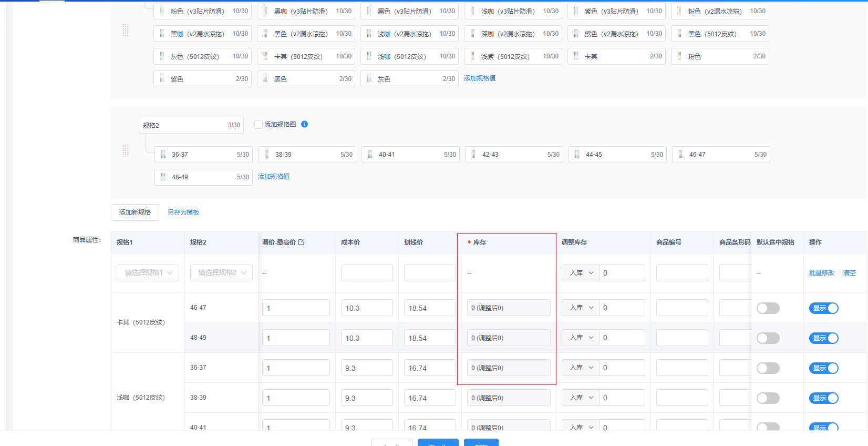
Task: Click the drag handle of the 36-37 size value
Action: click(162, 155)
